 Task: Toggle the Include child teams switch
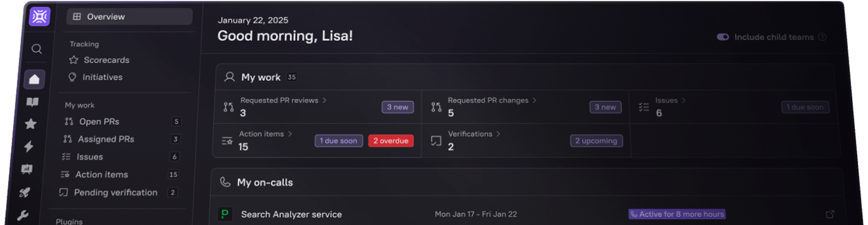click(723, 37)
